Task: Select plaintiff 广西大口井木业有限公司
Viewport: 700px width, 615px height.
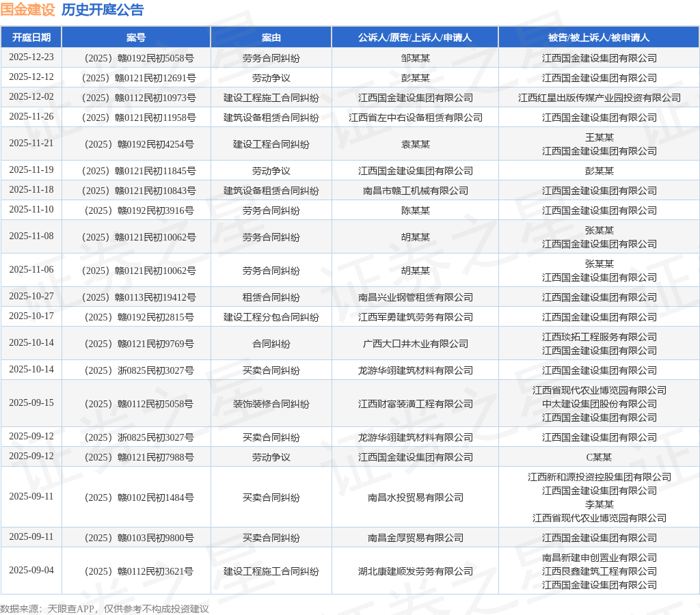Action: click(x=416, y=344)
